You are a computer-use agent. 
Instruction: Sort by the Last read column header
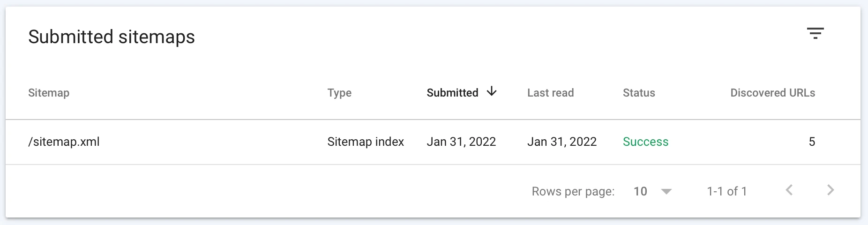click(x=550, y=93)
